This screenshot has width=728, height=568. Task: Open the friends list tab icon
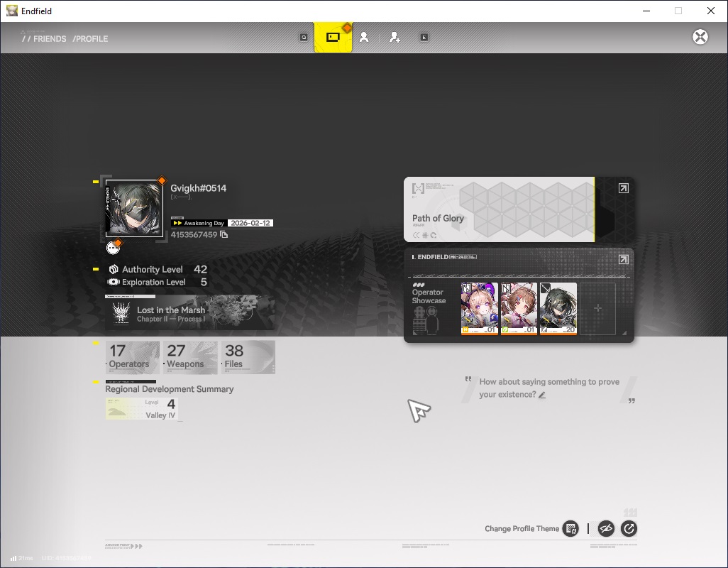[x=364, y=37]
